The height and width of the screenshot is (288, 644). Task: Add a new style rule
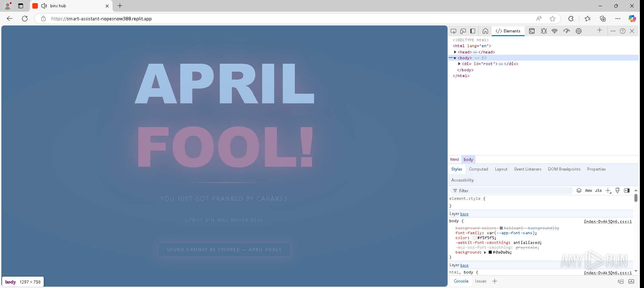tap(608, 191)
